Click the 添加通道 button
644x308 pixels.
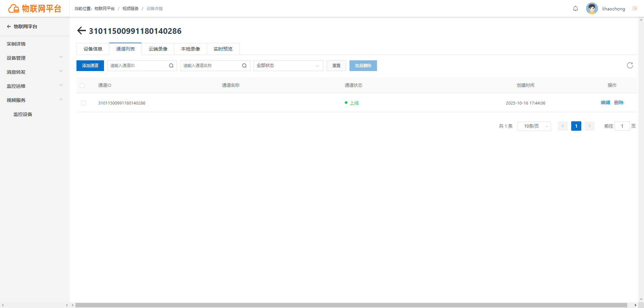coord(90,66)
